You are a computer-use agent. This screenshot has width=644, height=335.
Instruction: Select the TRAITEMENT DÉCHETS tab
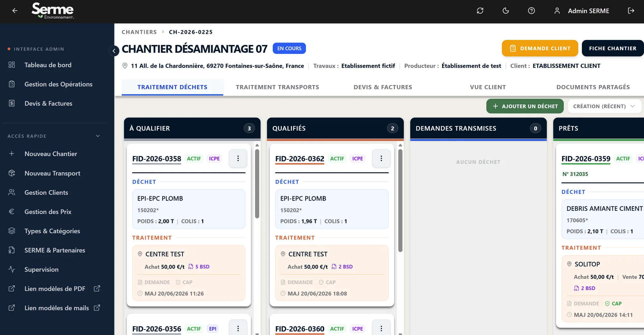(172, 87)
